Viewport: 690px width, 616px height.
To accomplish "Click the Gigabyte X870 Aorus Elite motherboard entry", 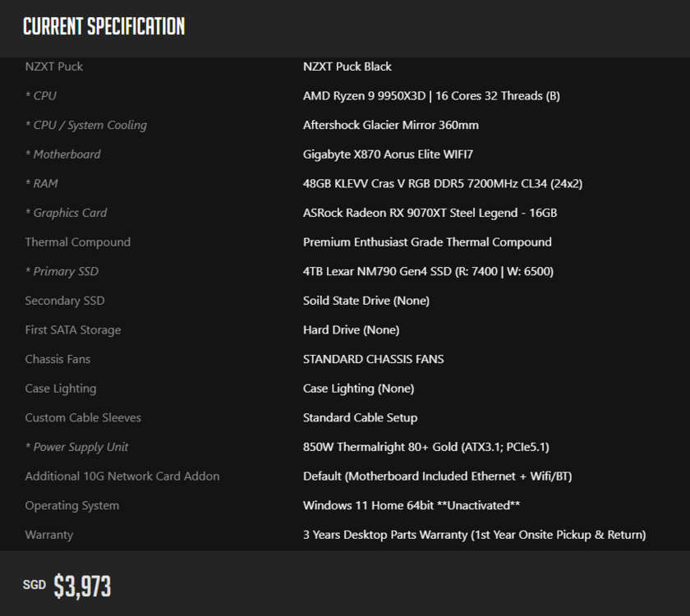I will (388, 154).
